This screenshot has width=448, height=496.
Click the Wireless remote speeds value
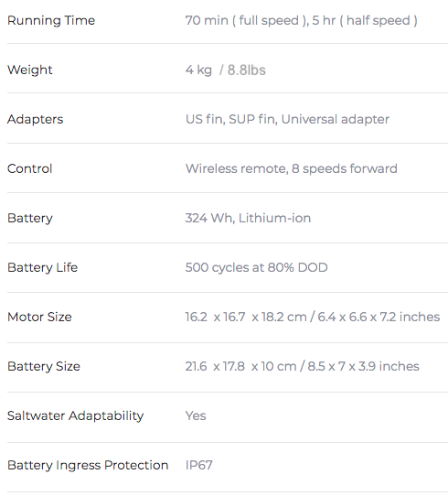point(292,169)
